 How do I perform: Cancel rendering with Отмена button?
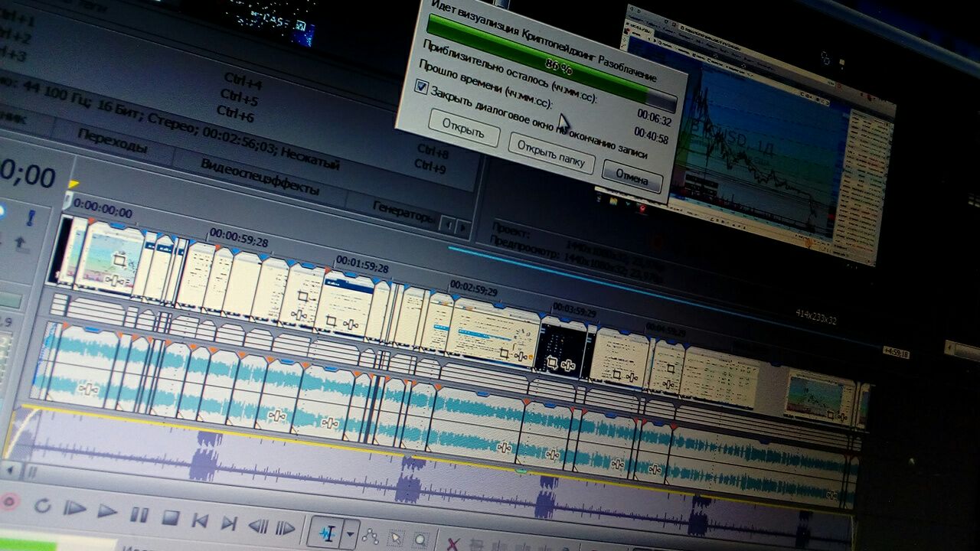coord(632,177)
